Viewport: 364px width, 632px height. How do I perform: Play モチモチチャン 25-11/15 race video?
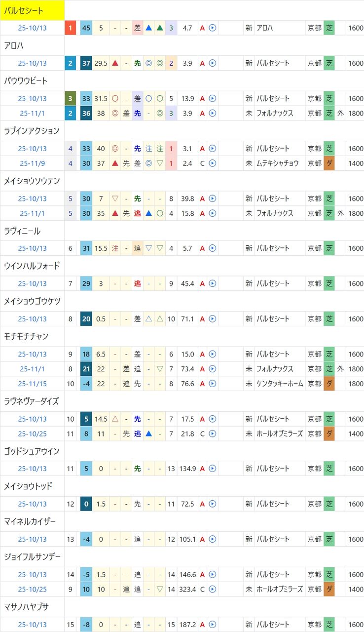(213, 384)
